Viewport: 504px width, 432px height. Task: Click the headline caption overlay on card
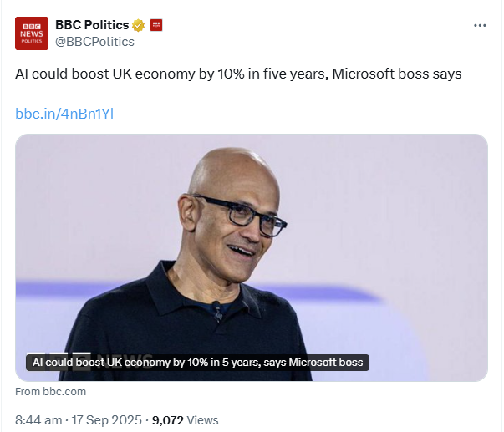tap(197, 363)
